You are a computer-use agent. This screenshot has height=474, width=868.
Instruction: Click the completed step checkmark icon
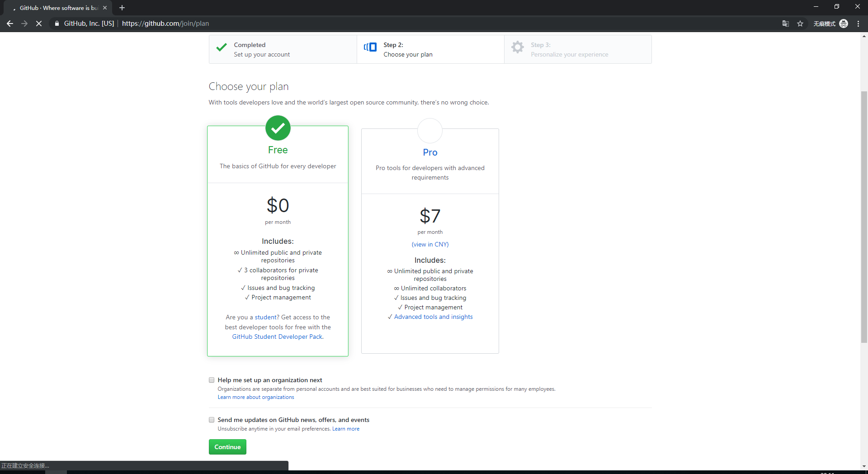tap(222, 47)
